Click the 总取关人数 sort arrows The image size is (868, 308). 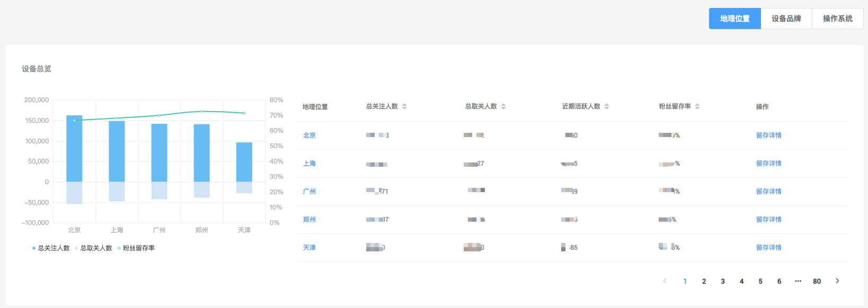pyautogui.click(x=503, y=106)
